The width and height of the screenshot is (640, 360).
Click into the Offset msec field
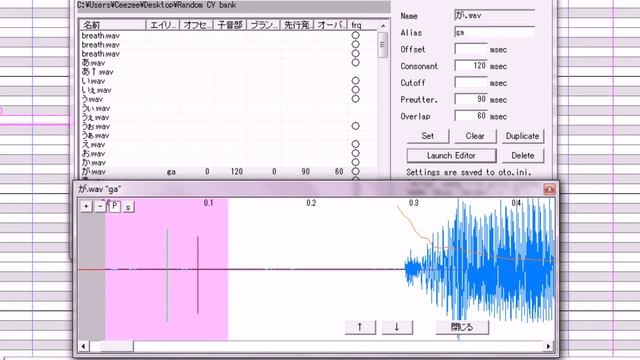(x=471, y=49)
